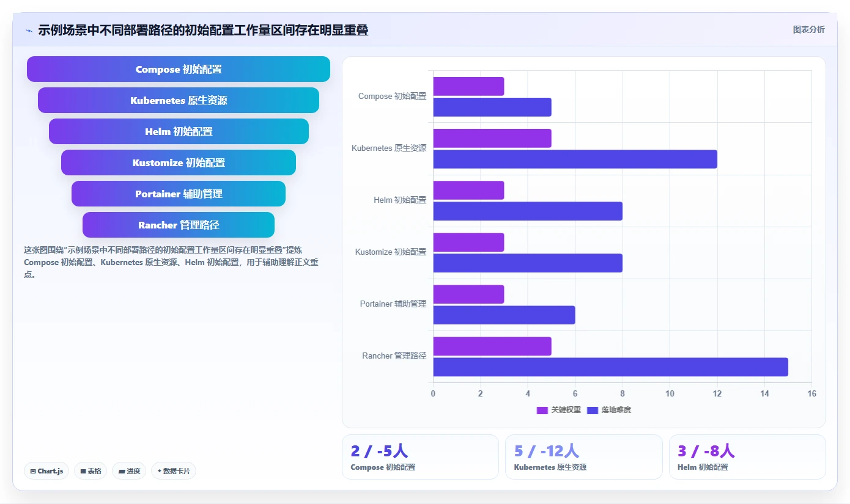Click the Rancher 管理路径 y-axis label
Image resolution: width=850 pixels, height=504 pixels.
click(x=394, y=356)
